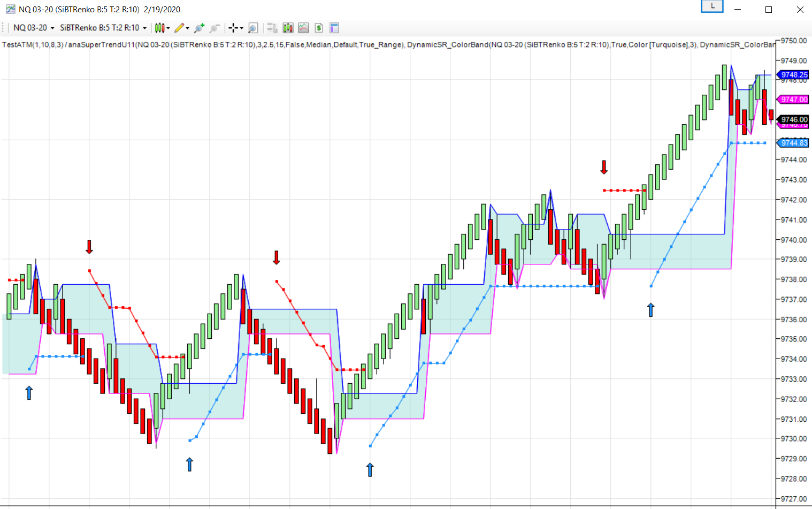Open the NQ 03-20 instrument selector
The width and height of the screenshot is (812, 509).
[x=34, y=28]
